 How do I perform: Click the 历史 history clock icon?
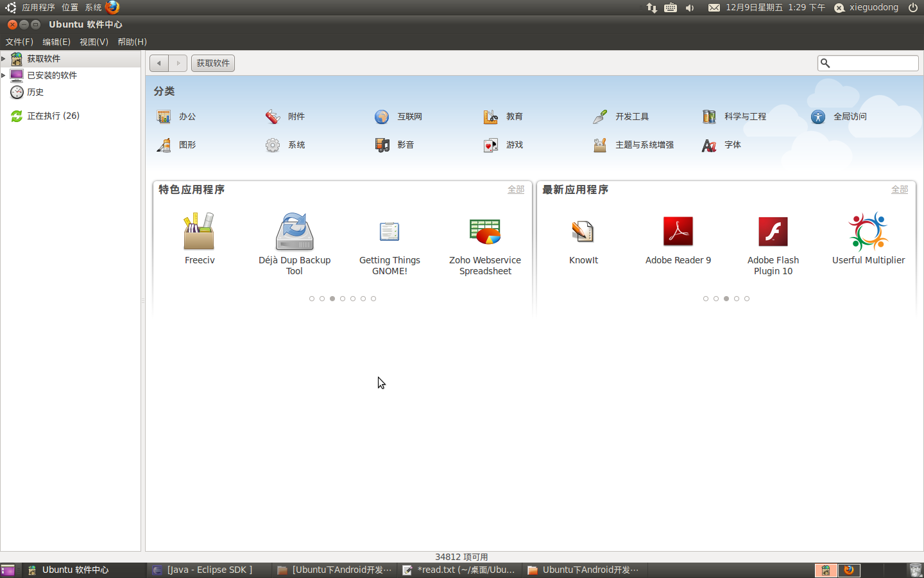pos(17,92)
